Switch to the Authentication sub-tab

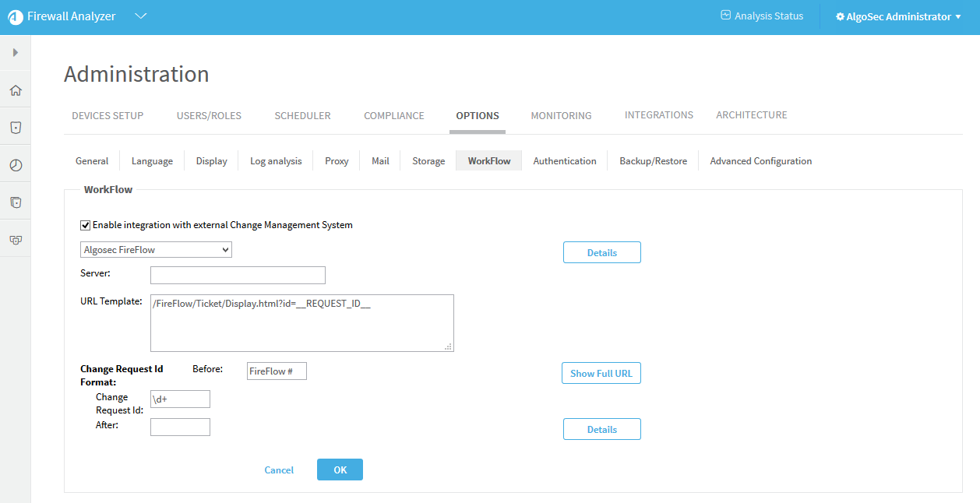(x=565, y=161)
